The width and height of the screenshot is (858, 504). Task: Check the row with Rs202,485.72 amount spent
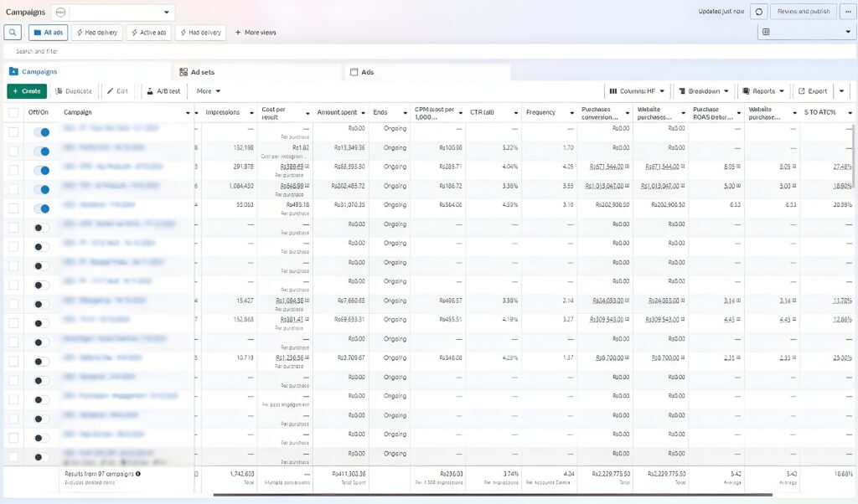(x=13, y=189)
